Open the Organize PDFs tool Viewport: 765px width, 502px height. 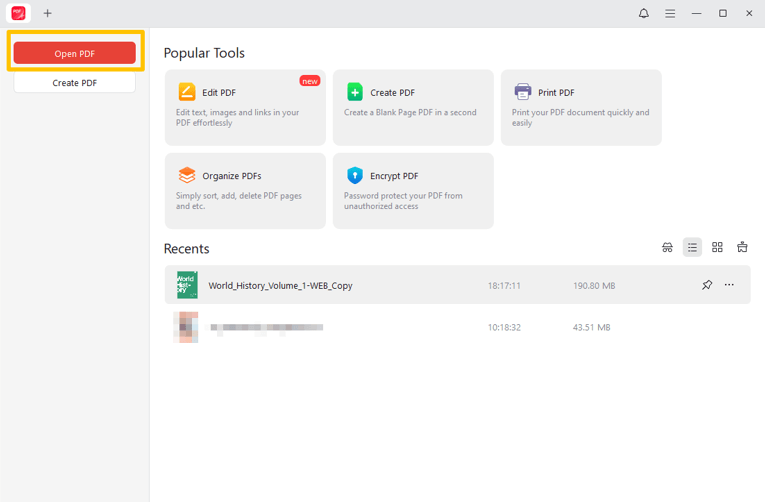[245, 190]
